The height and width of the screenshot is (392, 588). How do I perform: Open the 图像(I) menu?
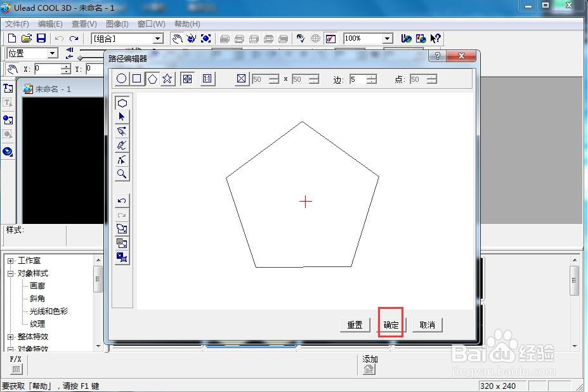[x=117, y=24]
